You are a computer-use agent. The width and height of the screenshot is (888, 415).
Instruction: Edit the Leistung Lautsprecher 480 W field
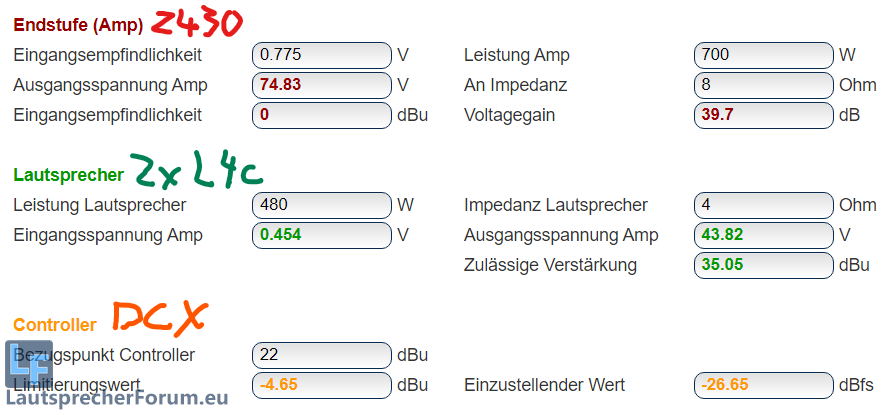click(321, 205)
